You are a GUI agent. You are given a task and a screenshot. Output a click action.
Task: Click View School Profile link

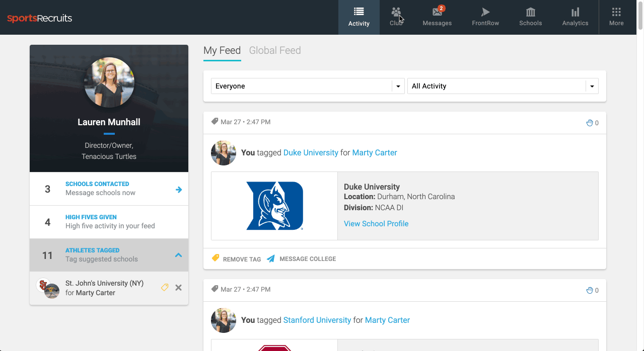click(376, 224)
